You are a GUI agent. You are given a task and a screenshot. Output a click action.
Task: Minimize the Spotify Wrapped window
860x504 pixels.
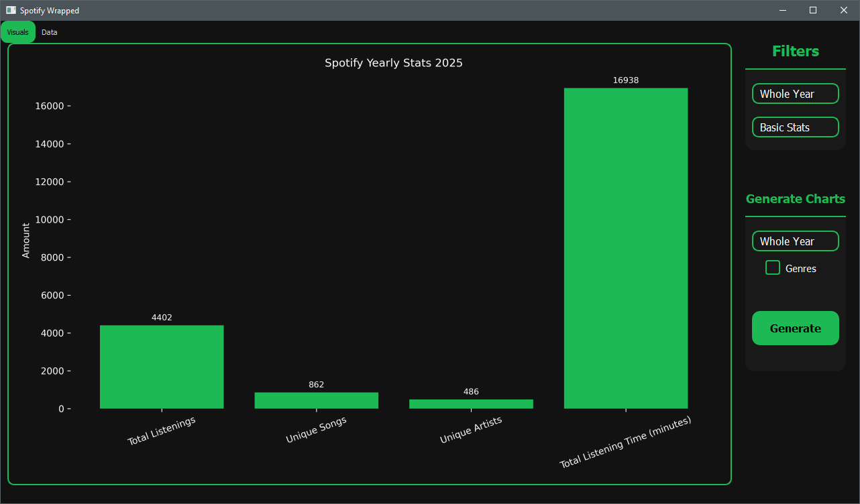click(x=783, y=10)
